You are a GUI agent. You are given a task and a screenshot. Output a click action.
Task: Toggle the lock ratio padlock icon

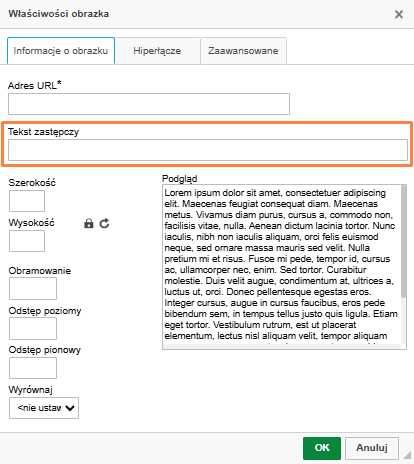pos(89,223)
